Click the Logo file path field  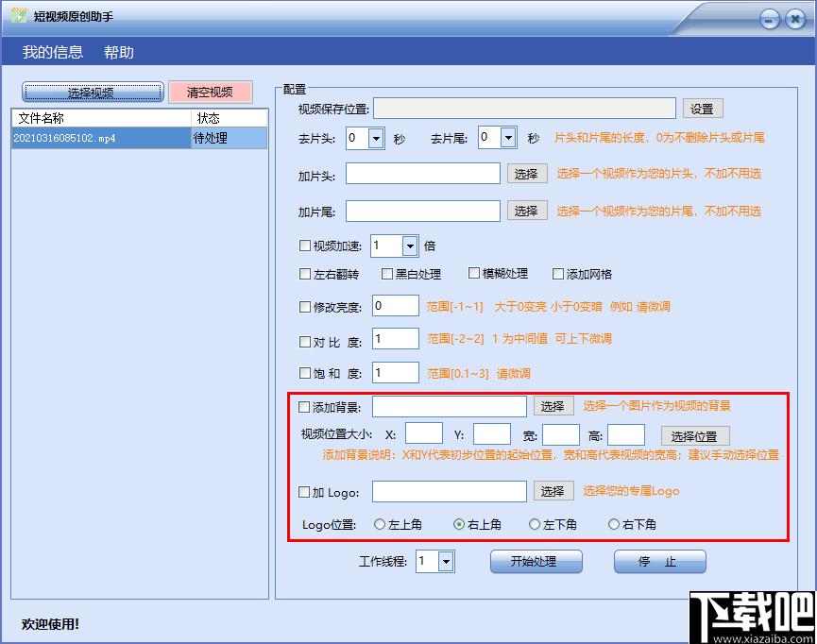tap(450, 491)
